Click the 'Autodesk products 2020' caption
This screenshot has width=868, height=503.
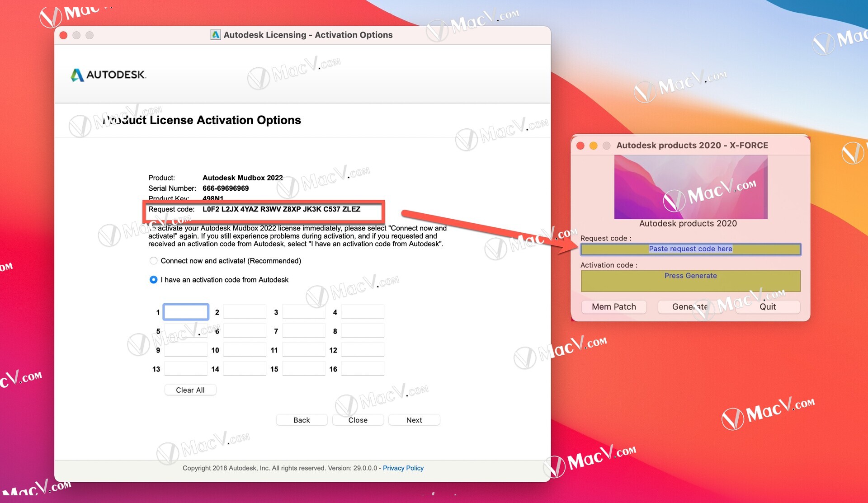tap(688, 224)
